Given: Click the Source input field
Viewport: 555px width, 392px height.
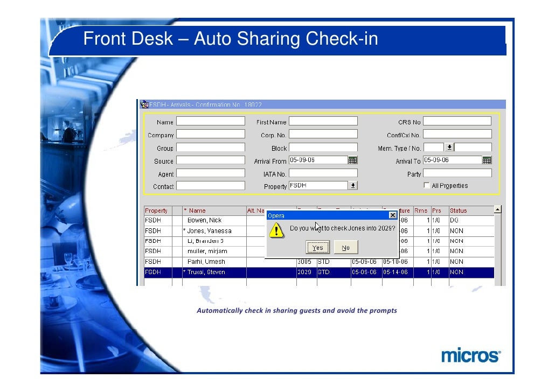Looking at the screenshot, I should pos(211,160).
